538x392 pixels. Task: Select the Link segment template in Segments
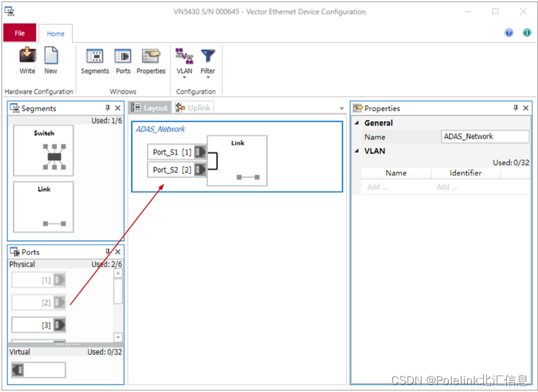(x=44, y=207)
